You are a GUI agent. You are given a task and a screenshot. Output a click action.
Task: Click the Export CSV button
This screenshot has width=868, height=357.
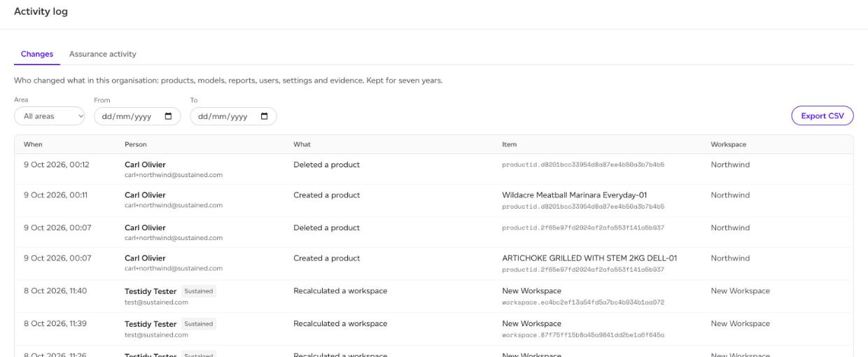click(x=822, y=116)
